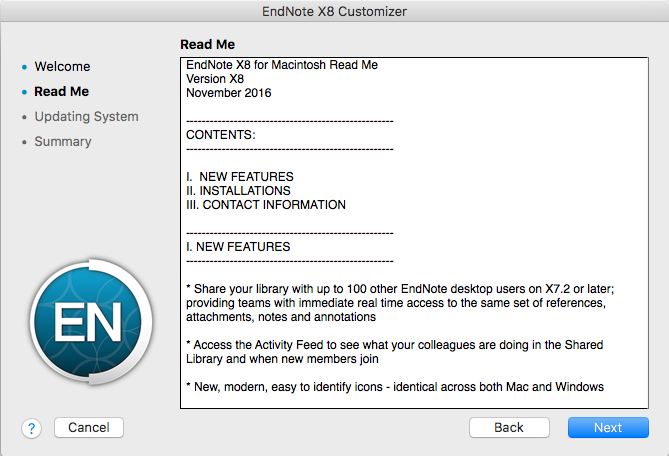Click the 'I. NEW FEATURES' section heading
Screen dimensions: 669x456
pos(238,247)
